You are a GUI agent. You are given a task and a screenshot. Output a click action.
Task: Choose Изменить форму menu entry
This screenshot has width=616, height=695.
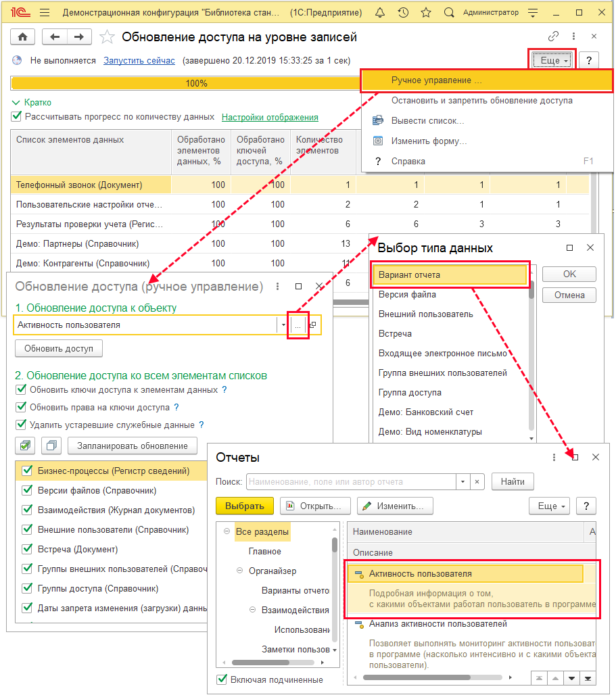tap(487, 141)
